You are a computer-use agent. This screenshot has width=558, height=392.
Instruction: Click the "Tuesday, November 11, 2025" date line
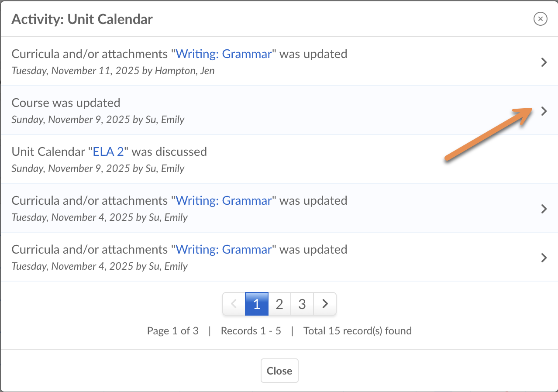113,71
